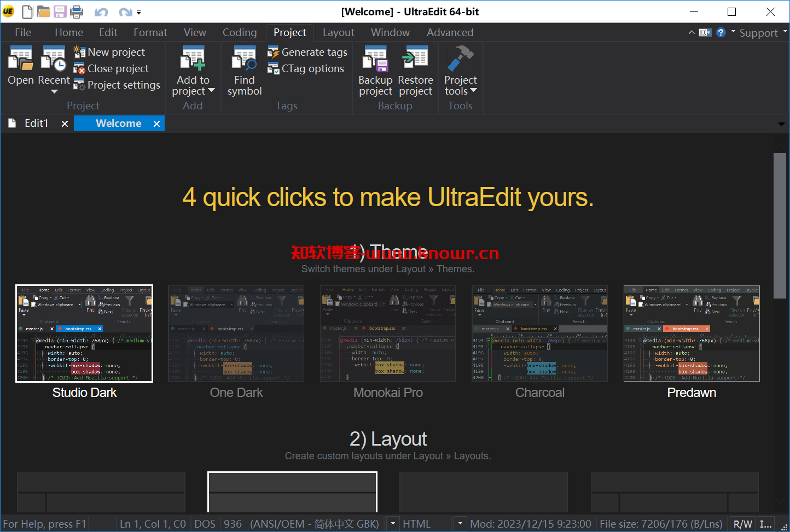Click the Redo arrow icon
Image resolution: width=790 pixels, height=532 pixels.
[126, 12]
